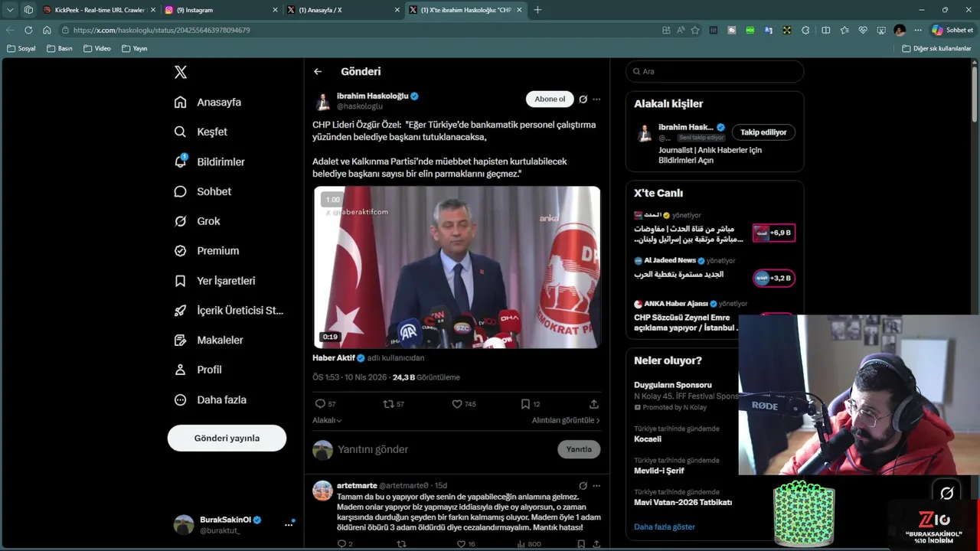Open the Video bookmarks folder
980x551 pixels.
pos(97,48)
